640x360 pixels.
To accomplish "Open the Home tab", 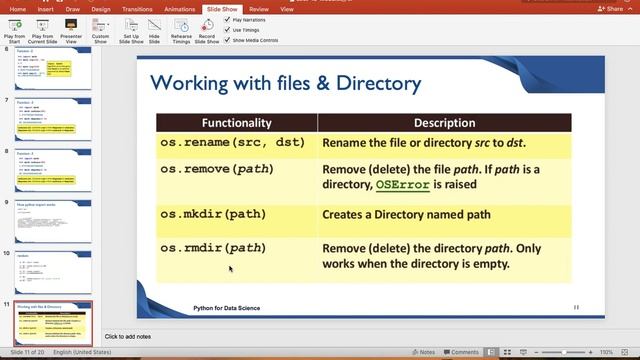I will (x=18, y=9).
